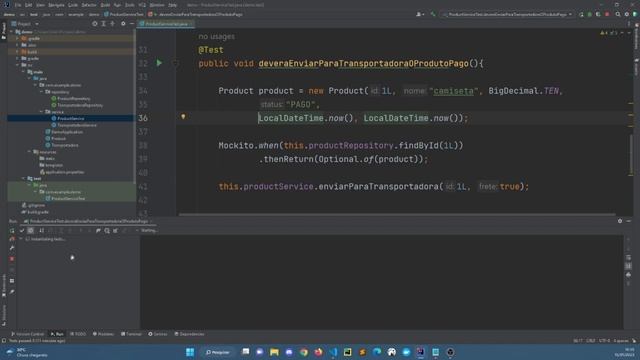Viewport: 640px width, 360px height.
Task: Expand all in Project panel
Action: [104, 24]
